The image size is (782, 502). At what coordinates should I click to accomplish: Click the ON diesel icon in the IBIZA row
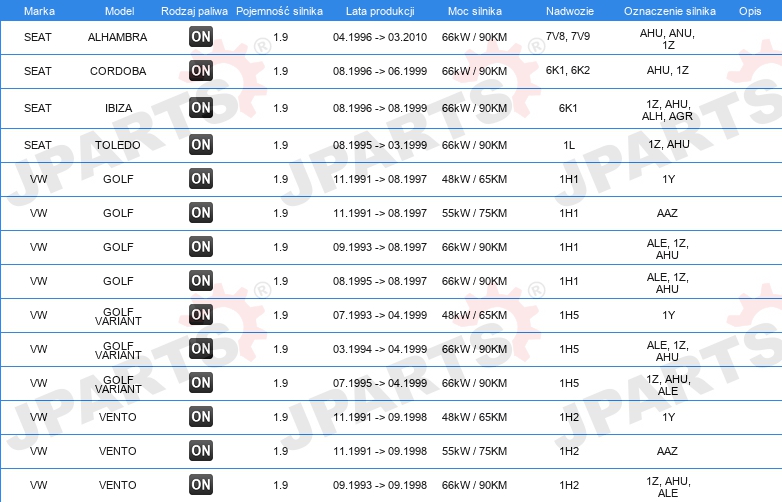[201, 107]
